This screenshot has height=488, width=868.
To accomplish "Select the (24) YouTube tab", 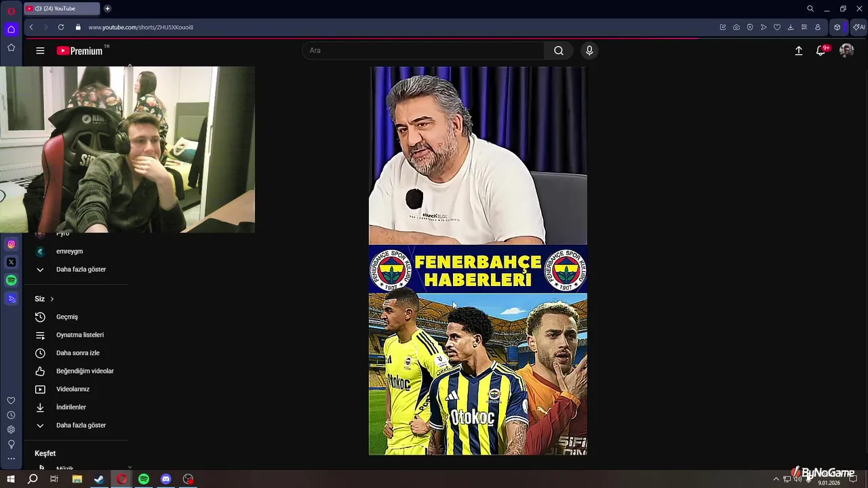I will pos(61,9).
